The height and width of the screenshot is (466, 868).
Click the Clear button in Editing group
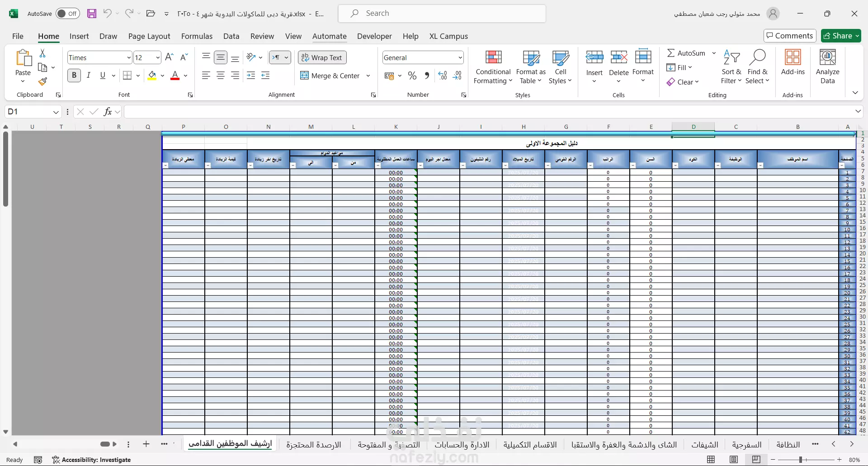tap(683, 82)
